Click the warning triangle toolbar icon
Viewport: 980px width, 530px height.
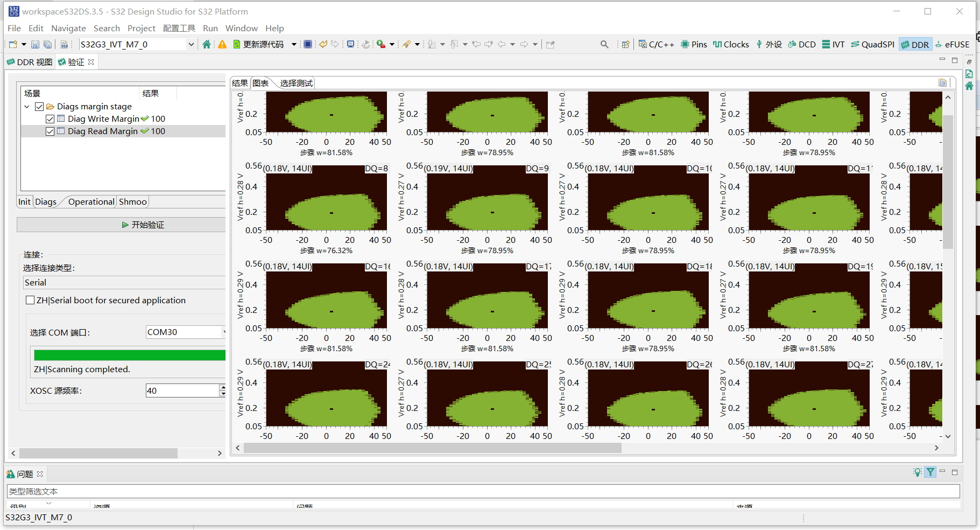[x=222, y=44]
